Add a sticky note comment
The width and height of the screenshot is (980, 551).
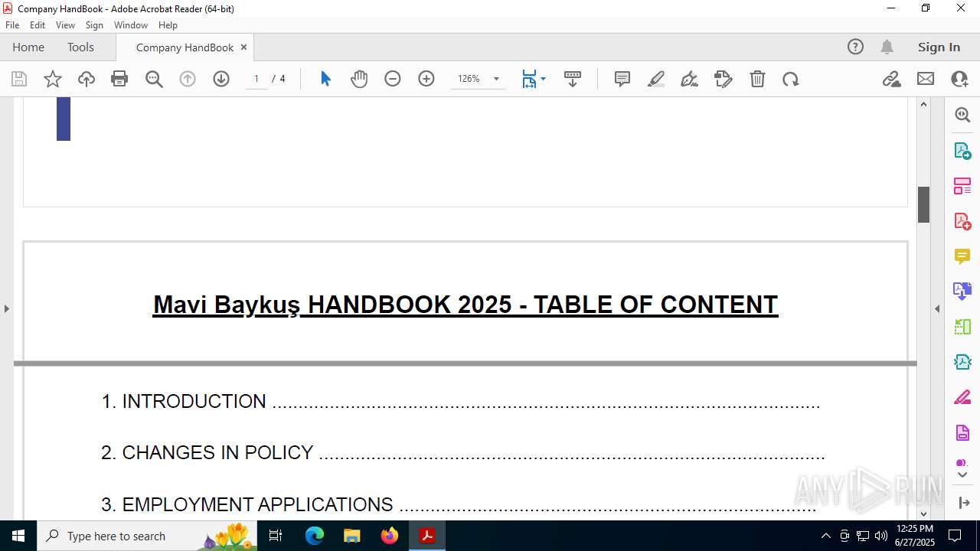[622, 79]
